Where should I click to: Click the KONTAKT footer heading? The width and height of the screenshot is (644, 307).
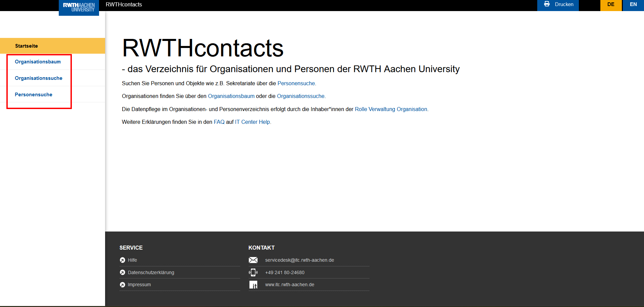(262, 248)
